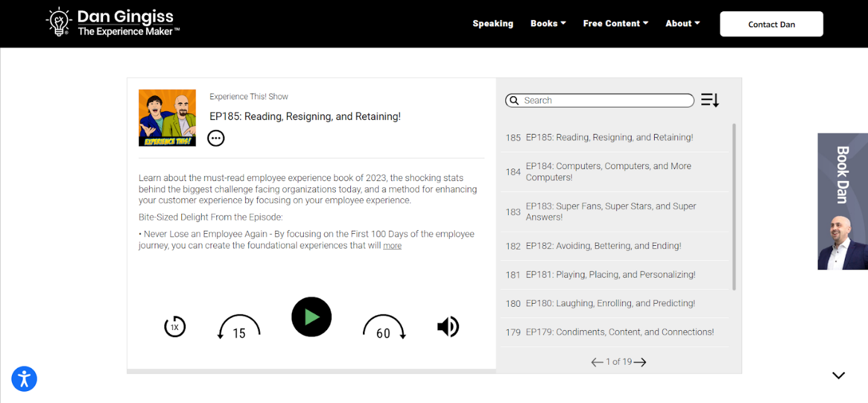Select EP183: Super Fans, Super Stars episode

coord(615,212)
